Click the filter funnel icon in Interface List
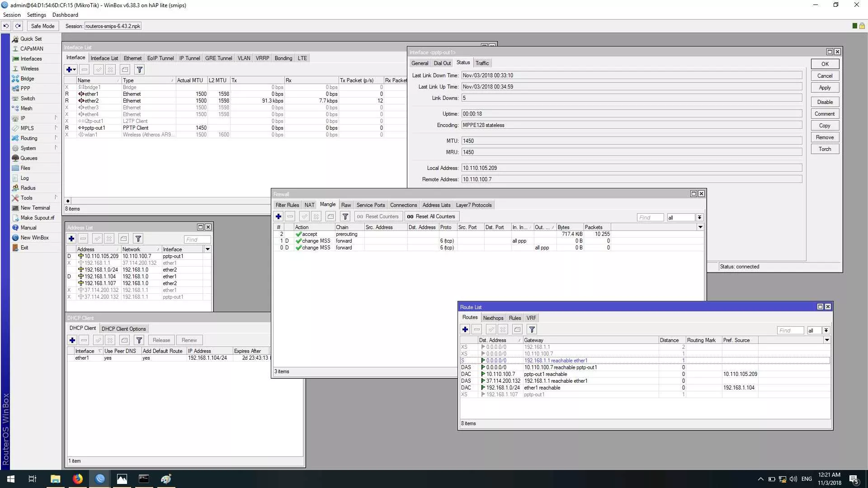The width and height of the screenshot is (868, 488). point(140,70)
